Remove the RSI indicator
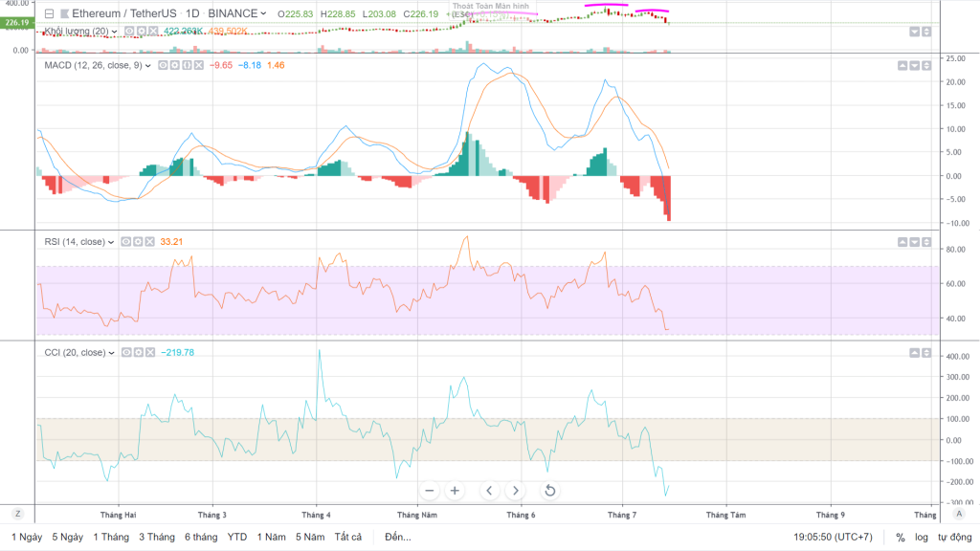 click(151, 242)
